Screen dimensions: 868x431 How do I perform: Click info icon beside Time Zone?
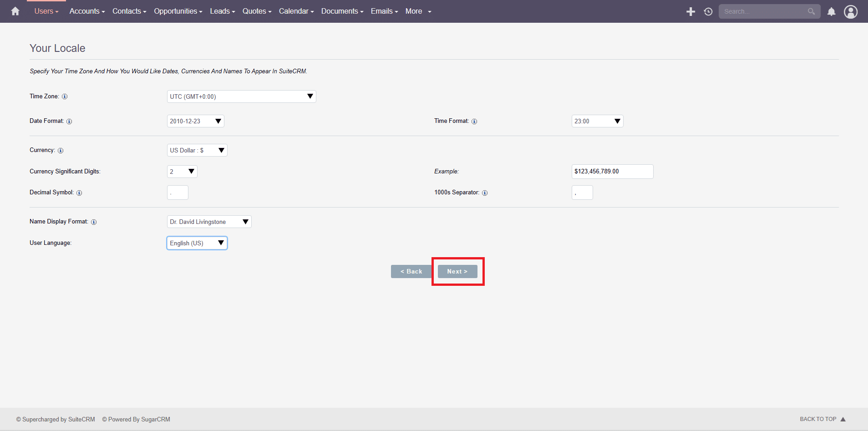(65, 96)
